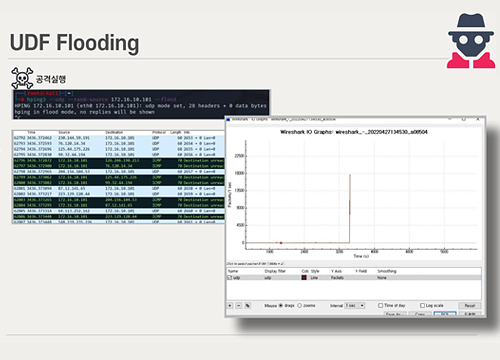Enable the Log scale checkbox
500x360 pixels.
point(422,305)
